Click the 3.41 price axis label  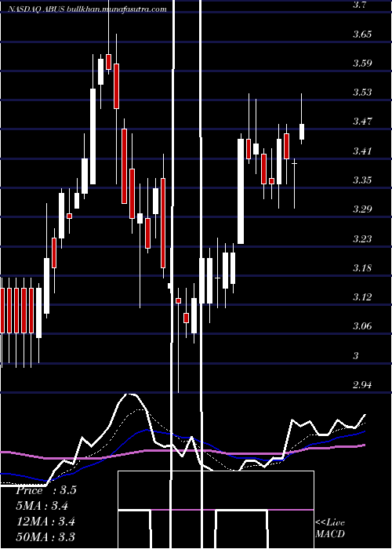[x=361, y=151]
